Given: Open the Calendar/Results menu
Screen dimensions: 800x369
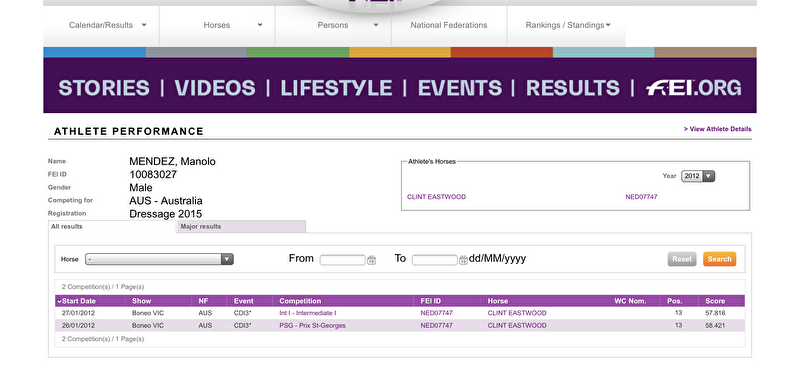Looking at the screenshot, I should (101, 25).
